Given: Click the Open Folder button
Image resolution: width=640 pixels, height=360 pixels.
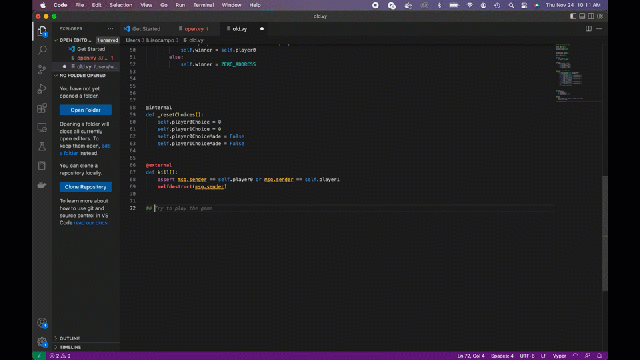Looking at the screenshot, I should (86, 110).
